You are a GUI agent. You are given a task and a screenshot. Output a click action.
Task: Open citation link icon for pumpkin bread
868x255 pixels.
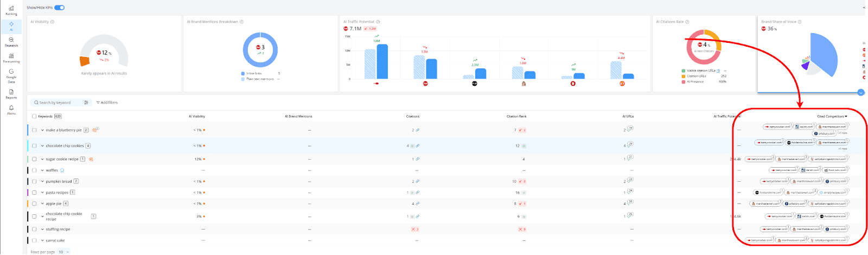pos(418,182)
